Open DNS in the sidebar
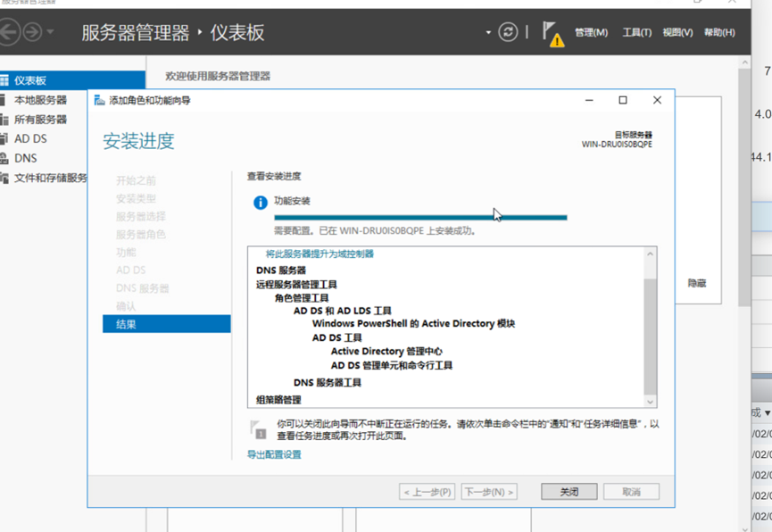This screenshot has height=532, width=772. coord(26,158)
